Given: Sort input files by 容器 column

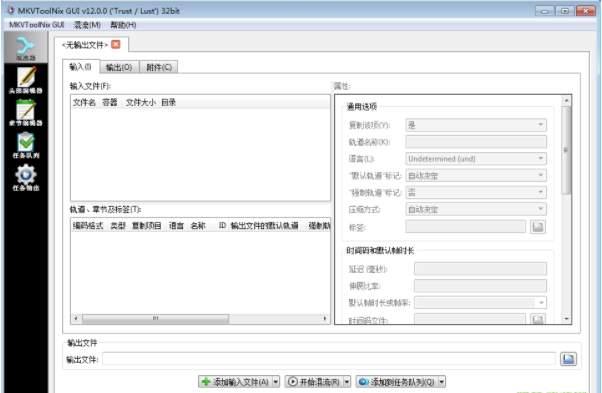Looking at the screenshot, I should tap(110, 102).
